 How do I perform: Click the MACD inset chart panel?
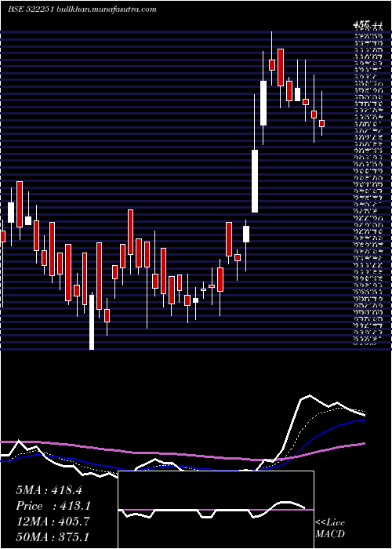216,510
